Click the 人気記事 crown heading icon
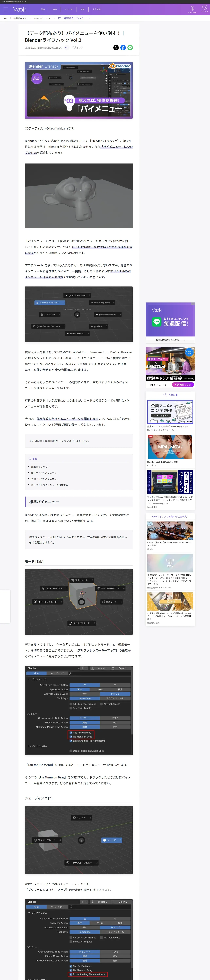210x980 pixels. coord(165,395)
